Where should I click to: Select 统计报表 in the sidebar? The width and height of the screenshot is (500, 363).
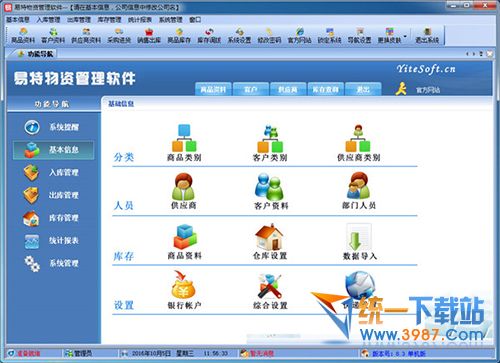point(53,241)
